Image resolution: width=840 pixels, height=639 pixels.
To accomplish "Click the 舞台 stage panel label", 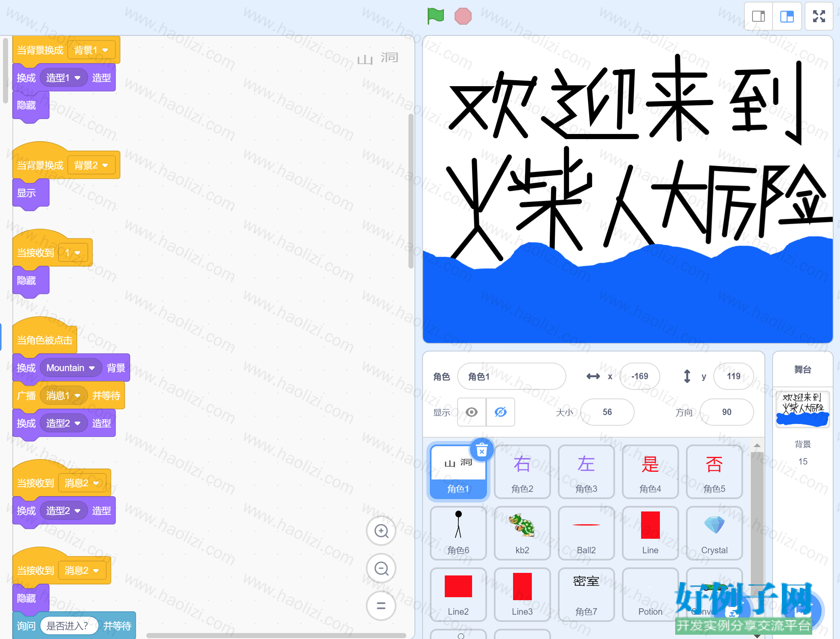I will (802, 369).
